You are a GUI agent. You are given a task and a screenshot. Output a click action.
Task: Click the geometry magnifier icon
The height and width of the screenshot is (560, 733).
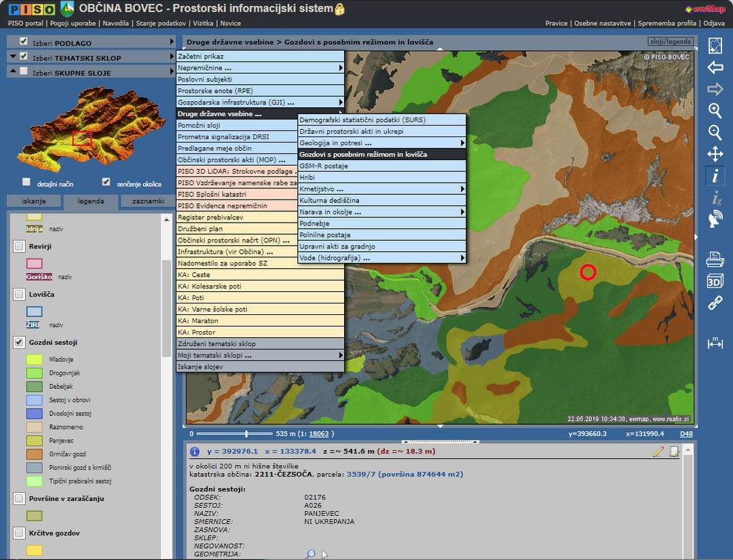[x=310, y=555]
